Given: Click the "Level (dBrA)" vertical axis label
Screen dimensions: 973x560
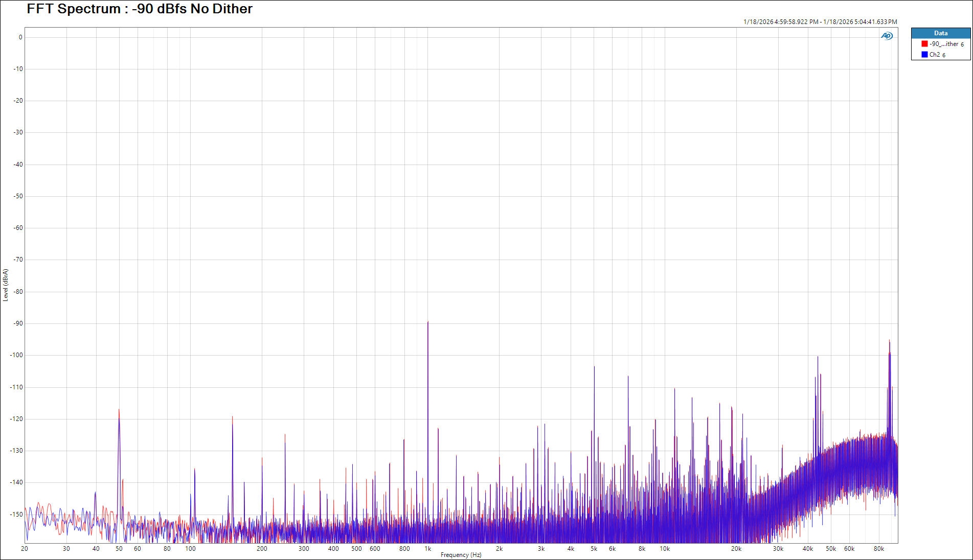Looking at the screenshot, I should [x=6, y=285].
